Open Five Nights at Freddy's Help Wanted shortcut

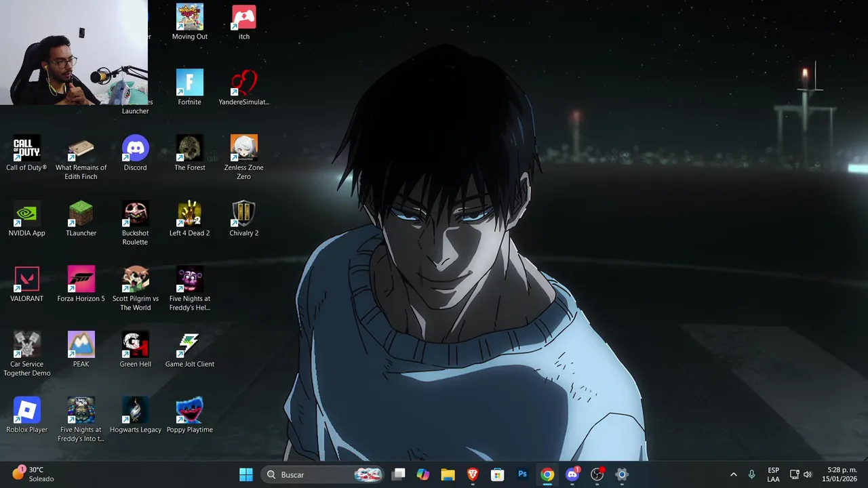(190, 289)
